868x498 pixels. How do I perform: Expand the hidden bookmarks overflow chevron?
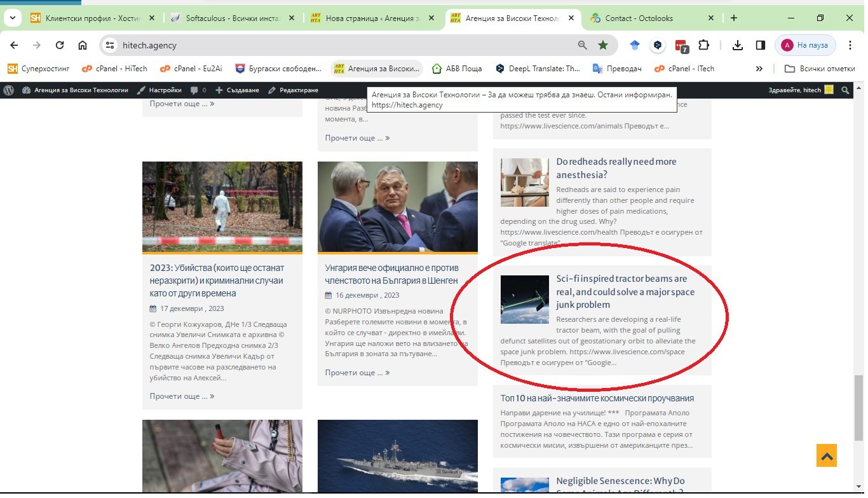(759, 69)
